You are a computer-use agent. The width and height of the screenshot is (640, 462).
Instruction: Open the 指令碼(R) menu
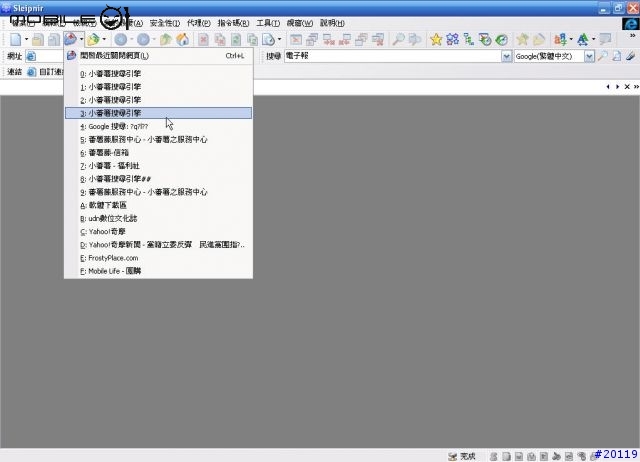pos(233,23)
